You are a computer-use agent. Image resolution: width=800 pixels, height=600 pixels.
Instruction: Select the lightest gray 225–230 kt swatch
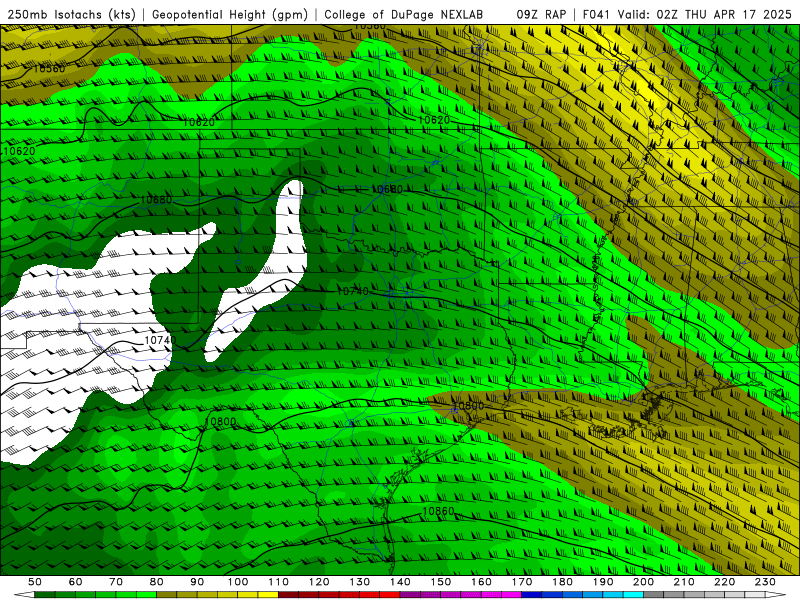[x=756, y=595]
